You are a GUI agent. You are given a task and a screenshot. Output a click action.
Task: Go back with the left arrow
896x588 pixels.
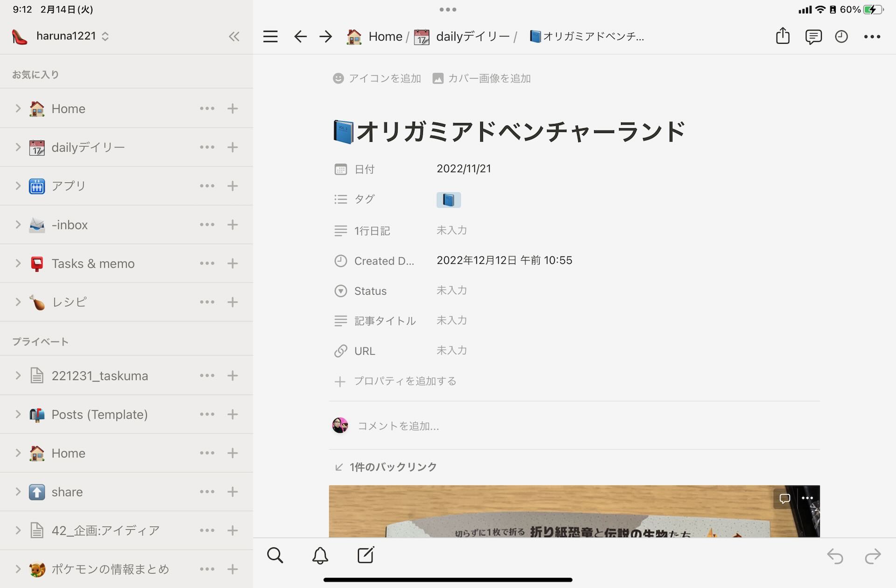300,36
